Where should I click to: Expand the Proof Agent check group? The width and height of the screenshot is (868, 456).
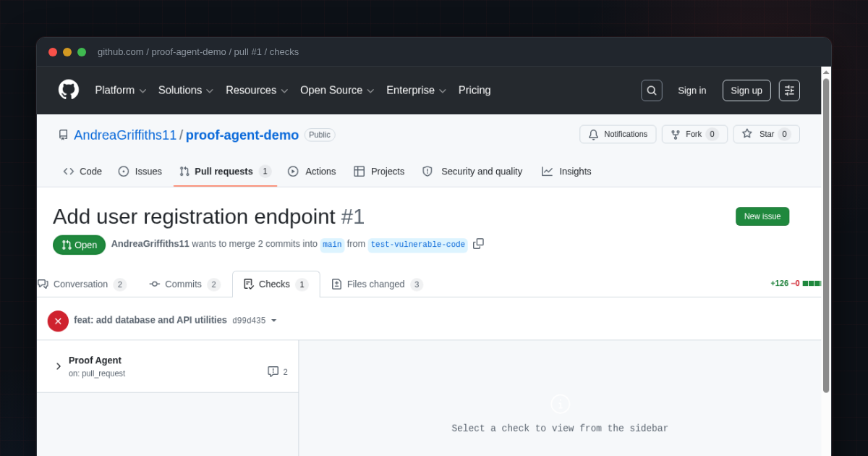[59, 366]
